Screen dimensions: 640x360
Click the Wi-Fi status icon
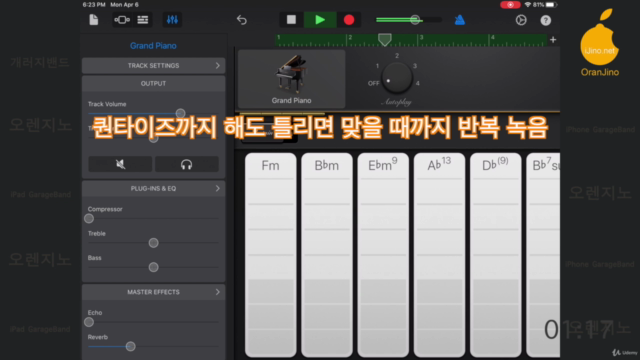pyautogui.click(x=528, y=5)
